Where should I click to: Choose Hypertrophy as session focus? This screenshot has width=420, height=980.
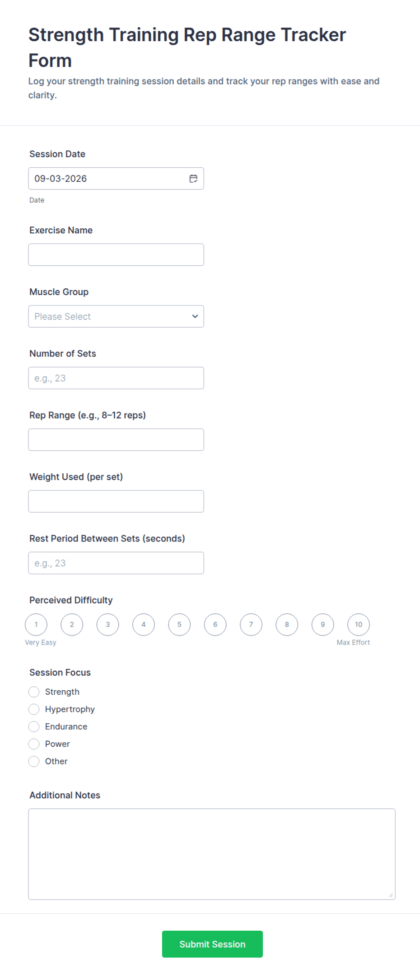point(34,709)
